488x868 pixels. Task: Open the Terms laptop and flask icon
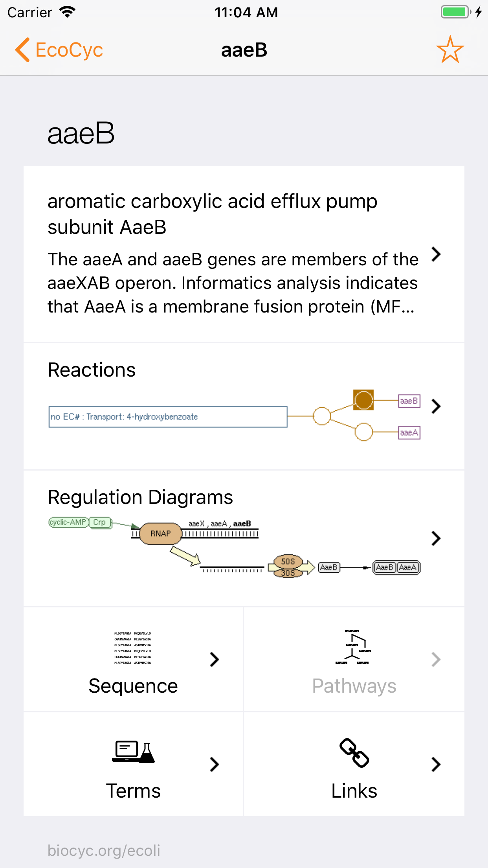pos(133,752)
